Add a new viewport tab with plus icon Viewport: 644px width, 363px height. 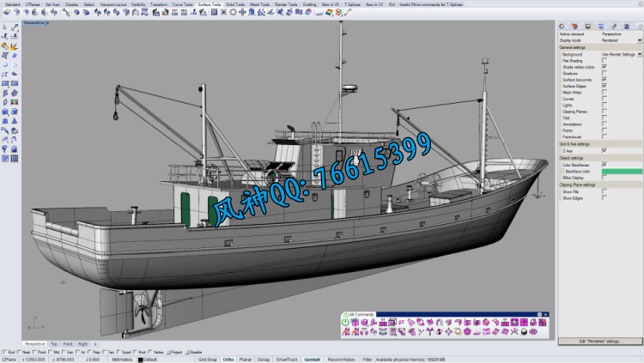[95, 344]
